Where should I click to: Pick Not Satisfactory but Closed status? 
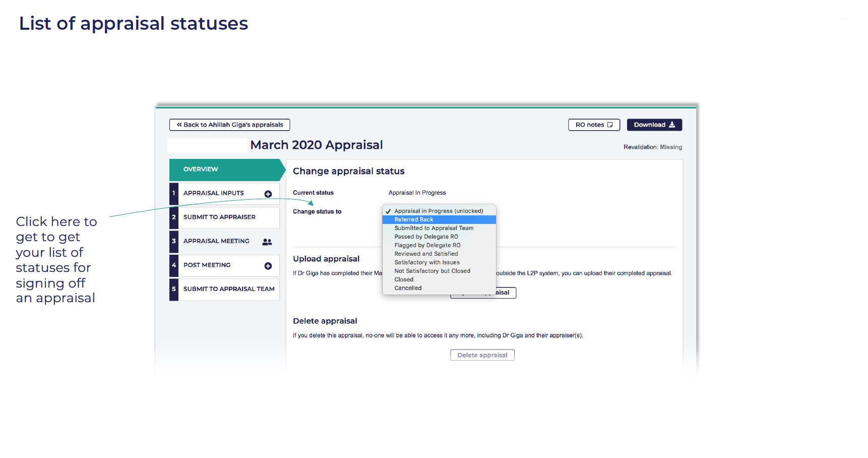(x=432, y=271)
